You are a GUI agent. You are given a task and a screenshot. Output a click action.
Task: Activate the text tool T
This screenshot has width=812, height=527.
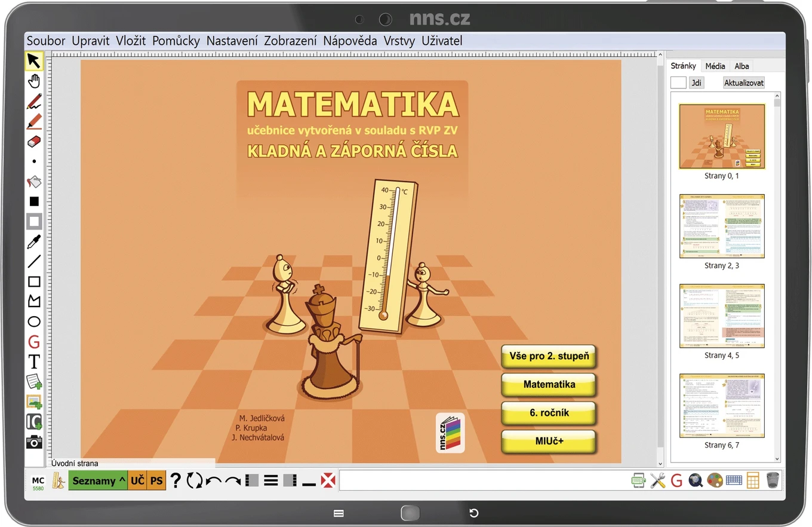point(34,361)
